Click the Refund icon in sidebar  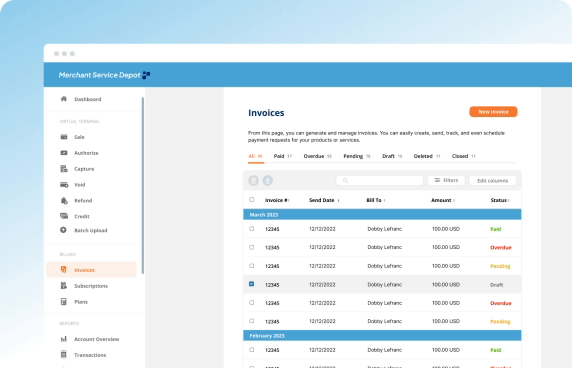coord(64,200)
